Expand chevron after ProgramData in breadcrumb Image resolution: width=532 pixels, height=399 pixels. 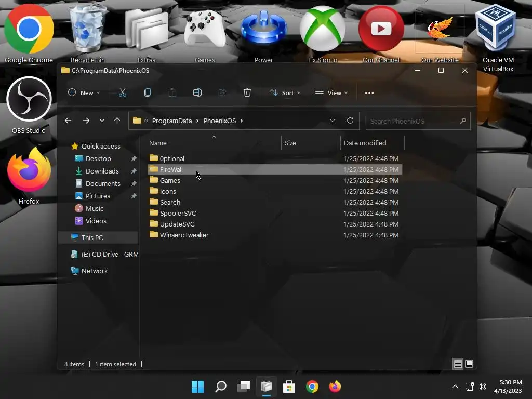click(197, 121)
